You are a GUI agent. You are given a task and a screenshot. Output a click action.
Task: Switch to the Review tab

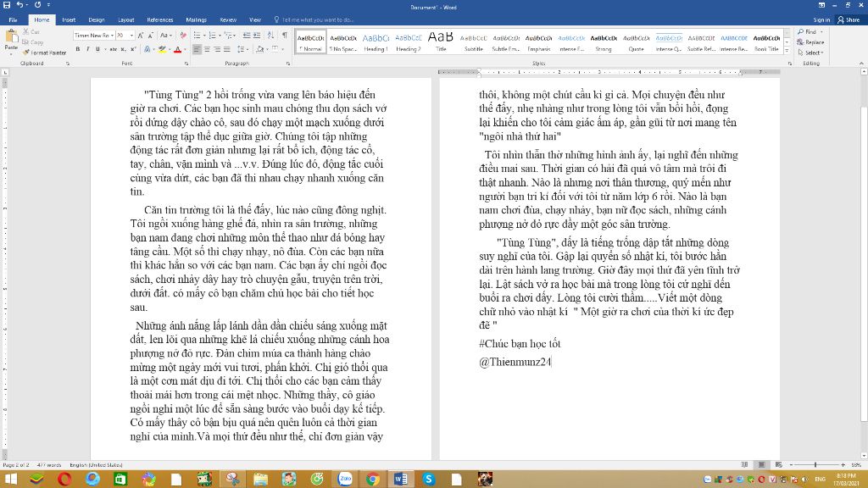click(x=228, y=19)
